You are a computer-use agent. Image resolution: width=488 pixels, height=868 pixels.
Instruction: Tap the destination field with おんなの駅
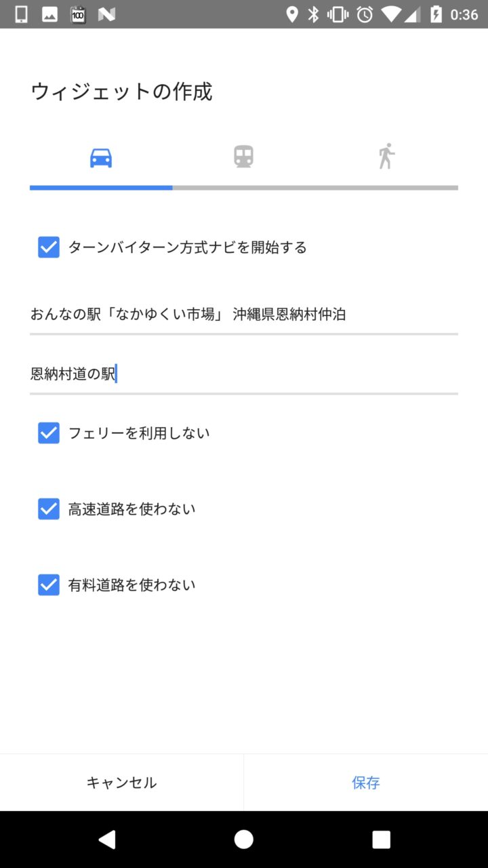coord(243,314)
